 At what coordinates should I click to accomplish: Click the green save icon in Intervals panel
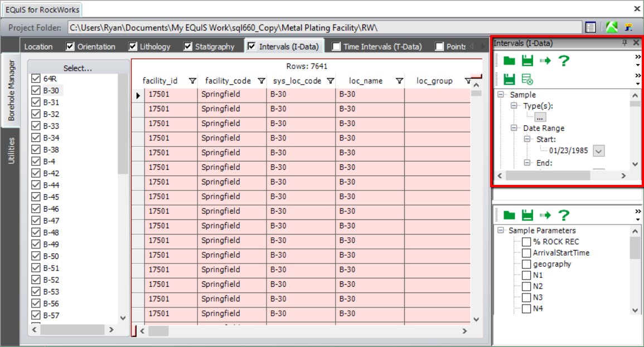tap(529, 60)
